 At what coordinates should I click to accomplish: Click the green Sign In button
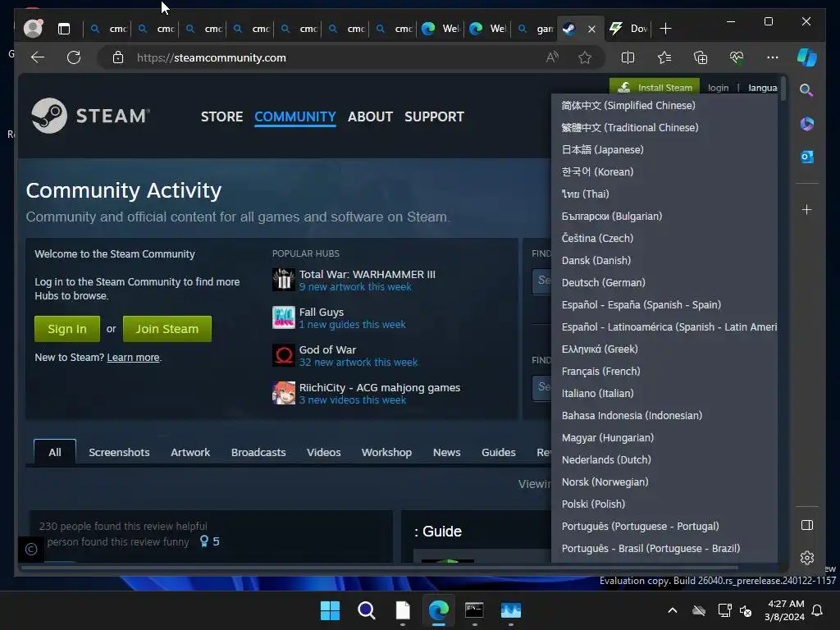[x=67, y=328]
